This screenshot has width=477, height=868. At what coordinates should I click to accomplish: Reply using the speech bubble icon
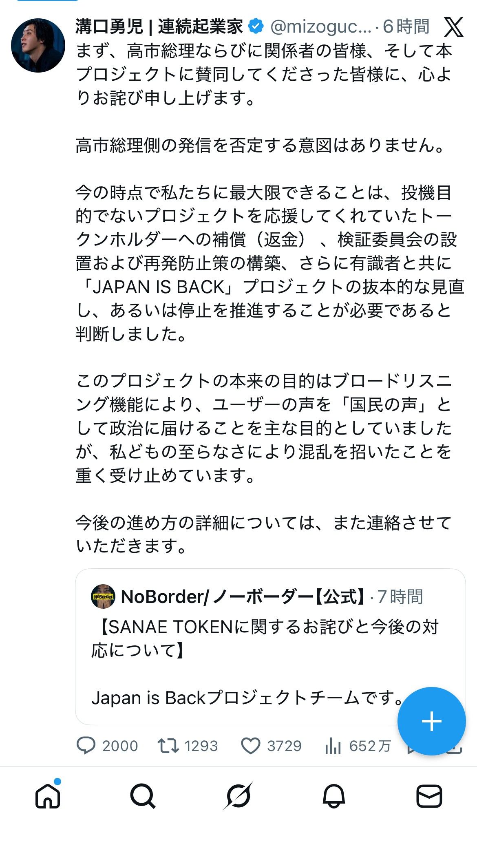[x=86, y=746]
